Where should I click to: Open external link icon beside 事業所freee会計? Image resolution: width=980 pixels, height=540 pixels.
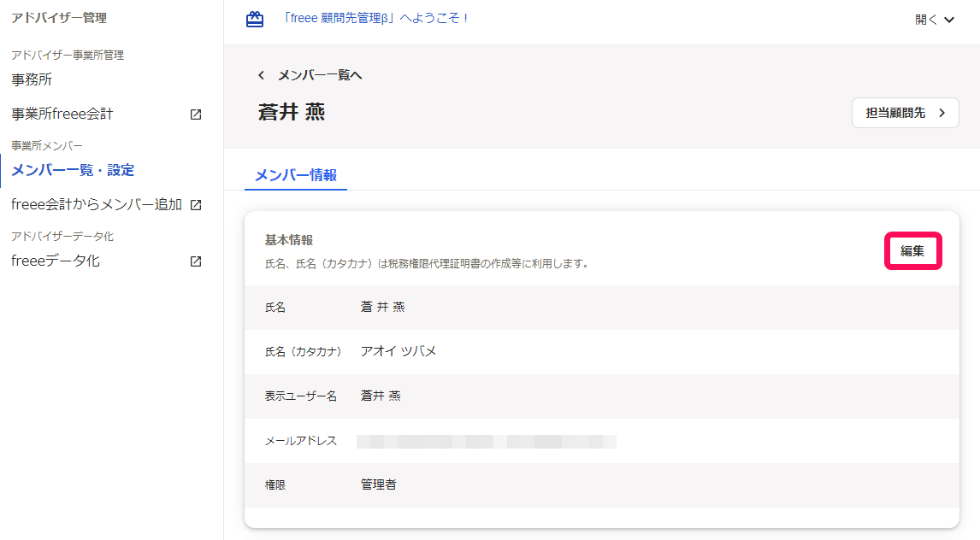tap(196, 114)
